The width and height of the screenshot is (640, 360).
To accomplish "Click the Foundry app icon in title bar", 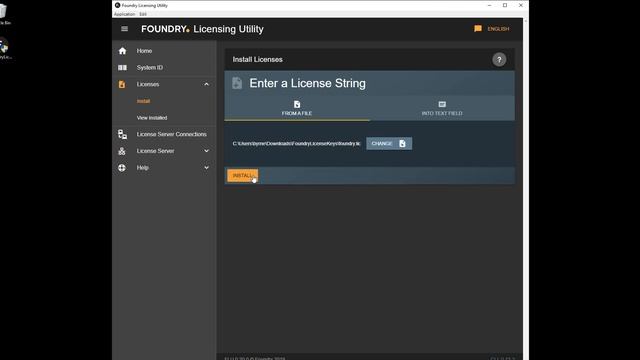I will (x=118, y=5).
